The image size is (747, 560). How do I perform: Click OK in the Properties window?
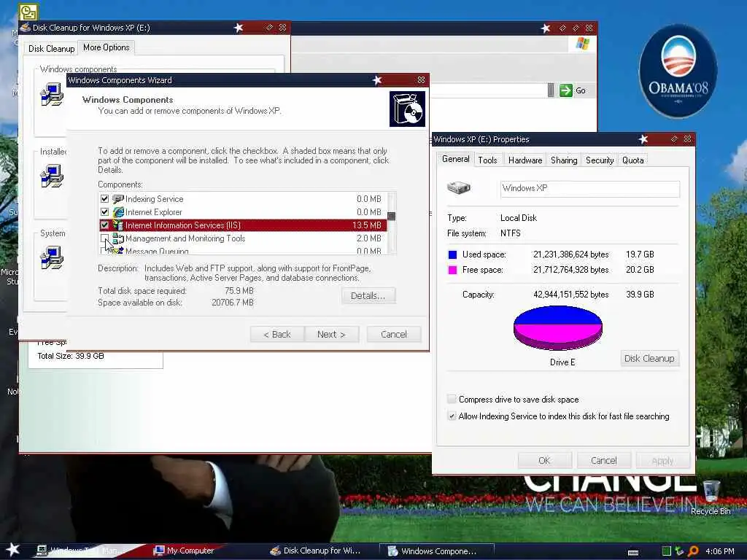pyautogui.click(x=544, y=461)
